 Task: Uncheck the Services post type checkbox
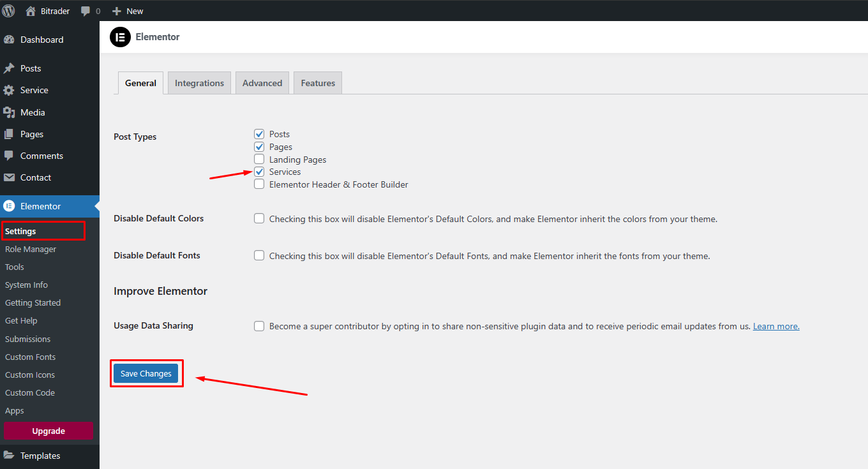pos(259,172)
